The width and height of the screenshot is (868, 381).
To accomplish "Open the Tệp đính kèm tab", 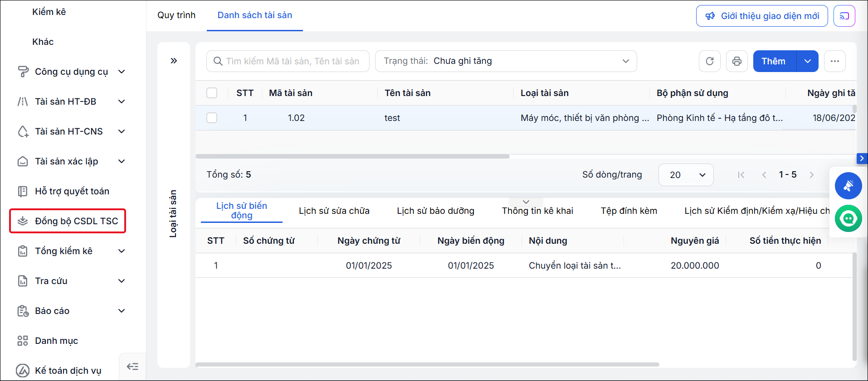I will click(629, 211).
